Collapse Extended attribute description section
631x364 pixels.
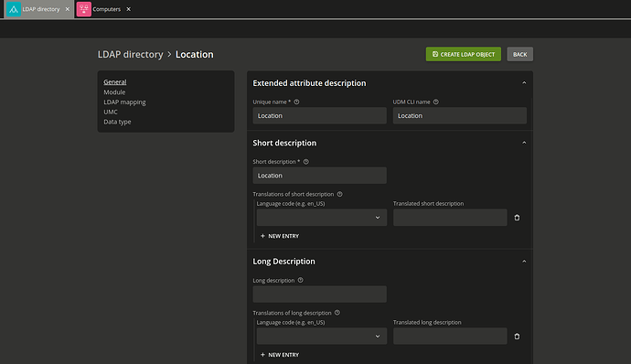click(x=524, y=82)
